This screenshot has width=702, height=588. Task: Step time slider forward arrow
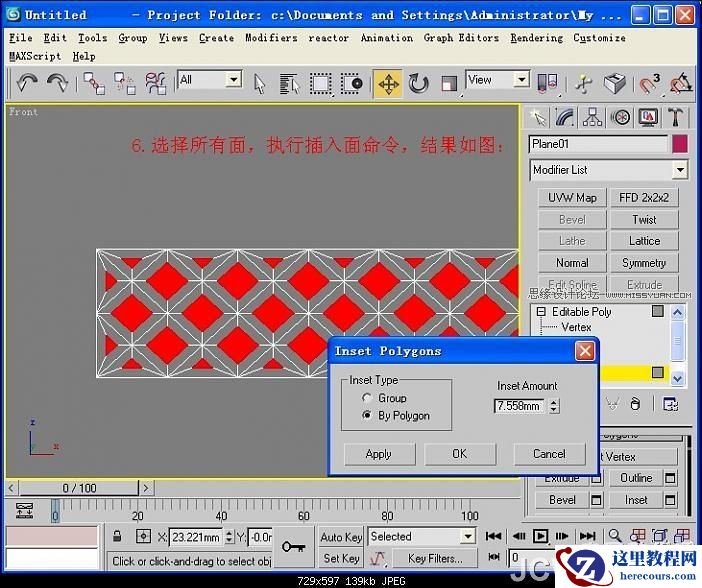[146, 488]
